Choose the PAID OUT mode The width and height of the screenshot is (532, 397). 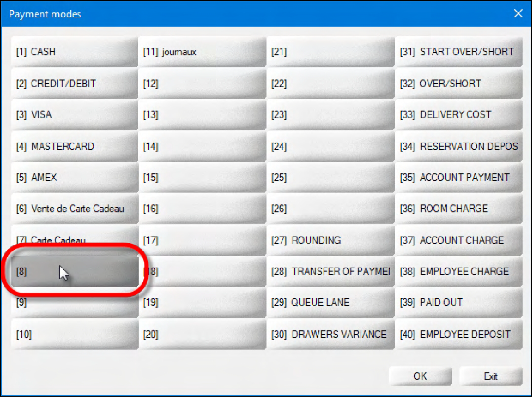click(458, 303)
